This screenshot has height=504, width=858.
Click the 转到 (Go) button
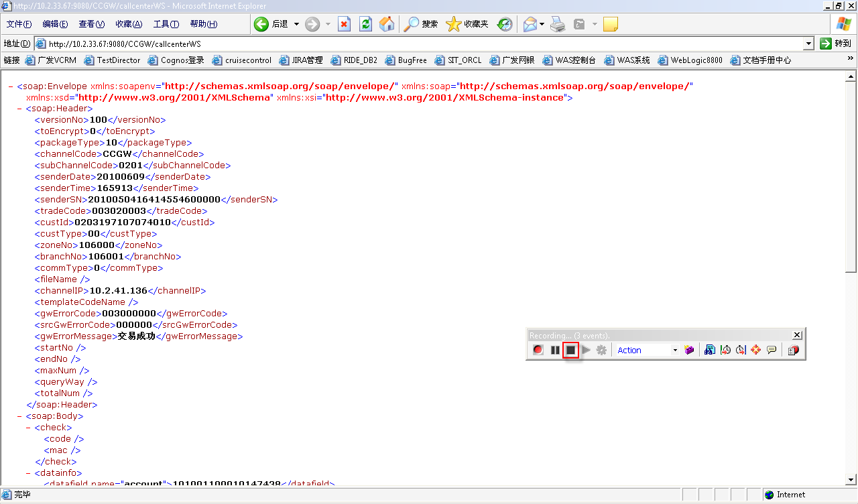point(836,44)
